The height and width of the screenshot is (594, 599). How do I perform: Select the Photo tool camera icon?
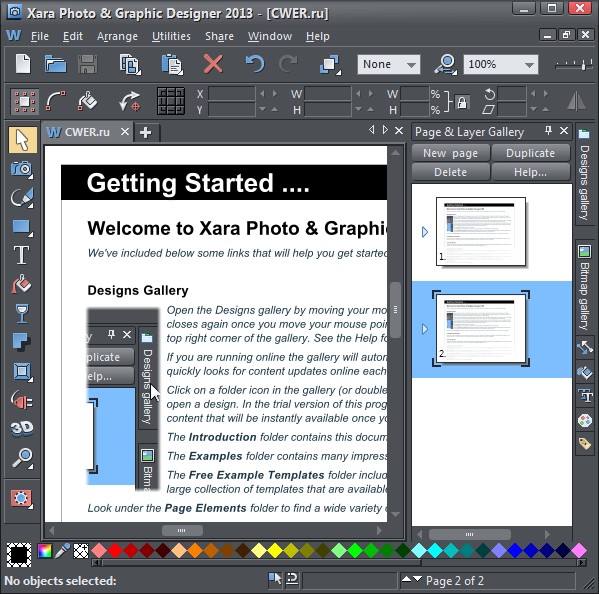(21, 168)
